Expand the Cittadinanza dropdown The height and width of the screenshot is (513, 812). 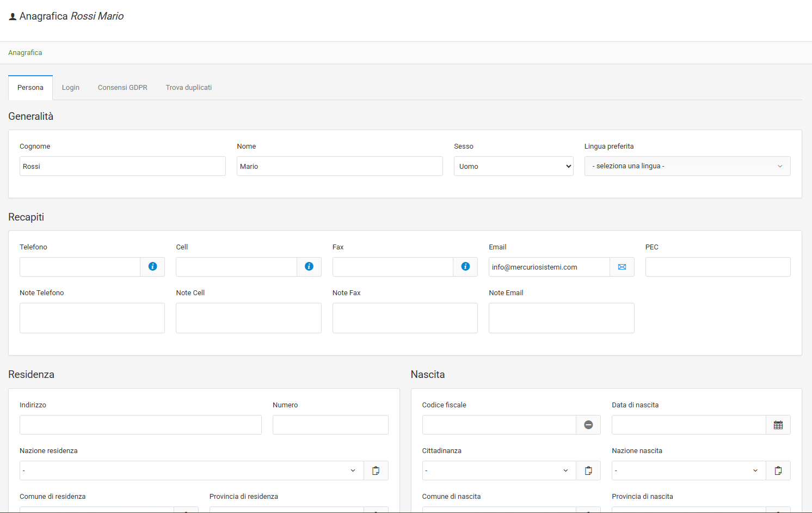click(499, 471)
